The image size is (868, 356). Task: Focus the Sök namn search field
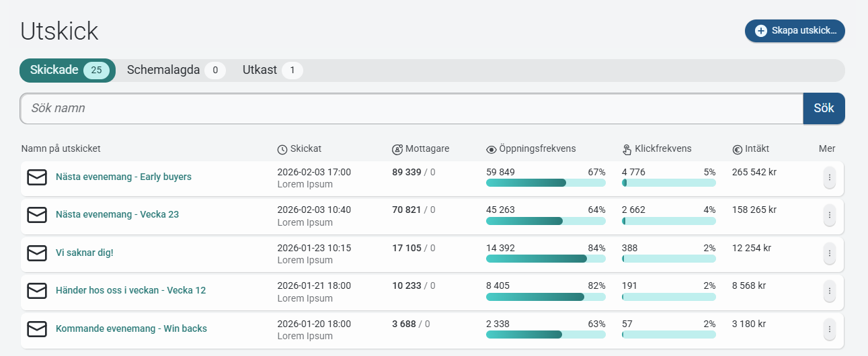[x=411, y=108]
